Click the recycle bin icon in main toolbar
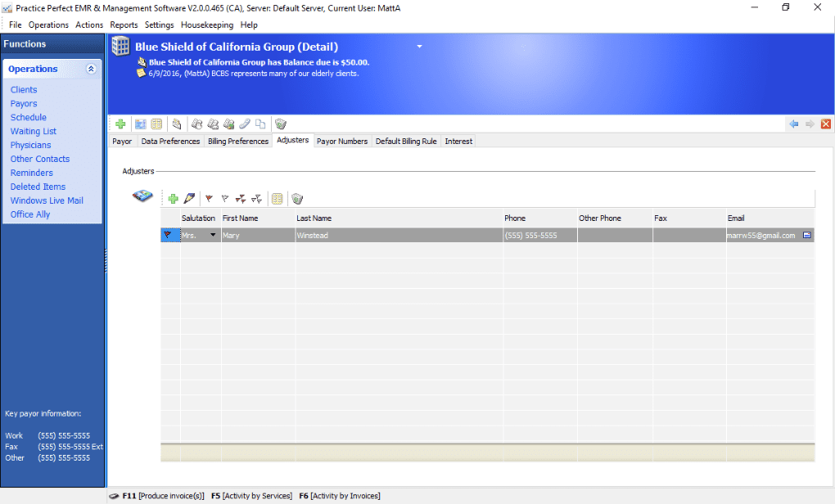Image resolution: width=835 pixels, height=504 pixels. [x=281, y=124]
